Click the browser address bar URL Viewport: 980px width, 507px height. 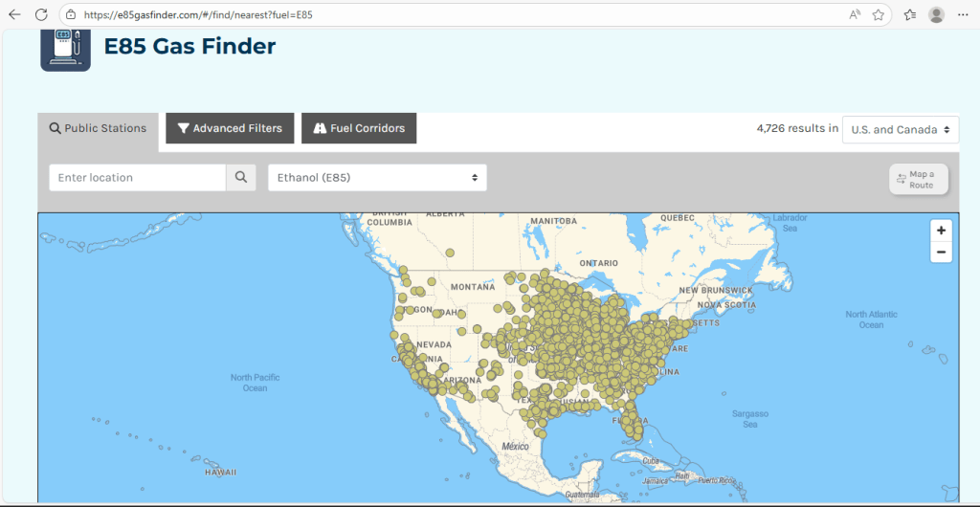199,15
